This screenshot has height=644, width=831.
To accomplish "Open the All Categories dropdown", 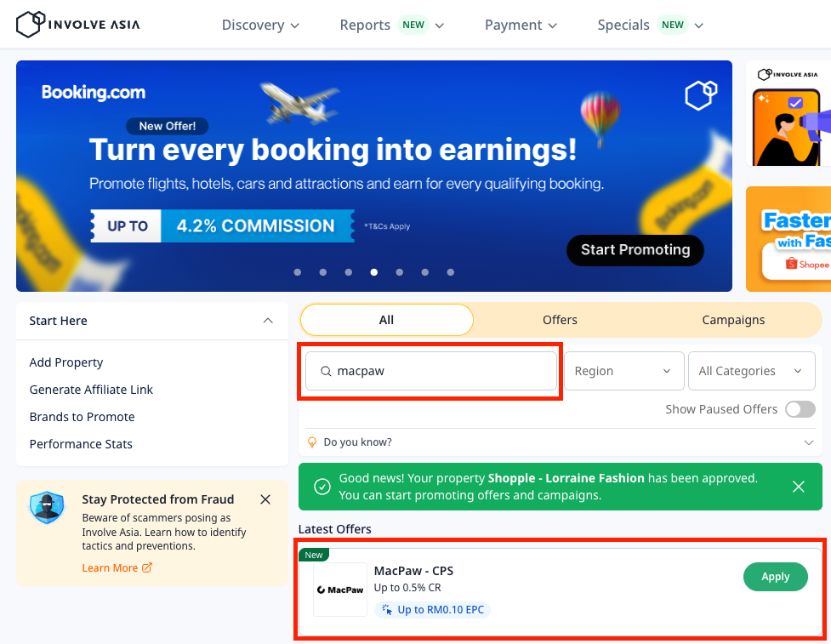I will [751, 371].
